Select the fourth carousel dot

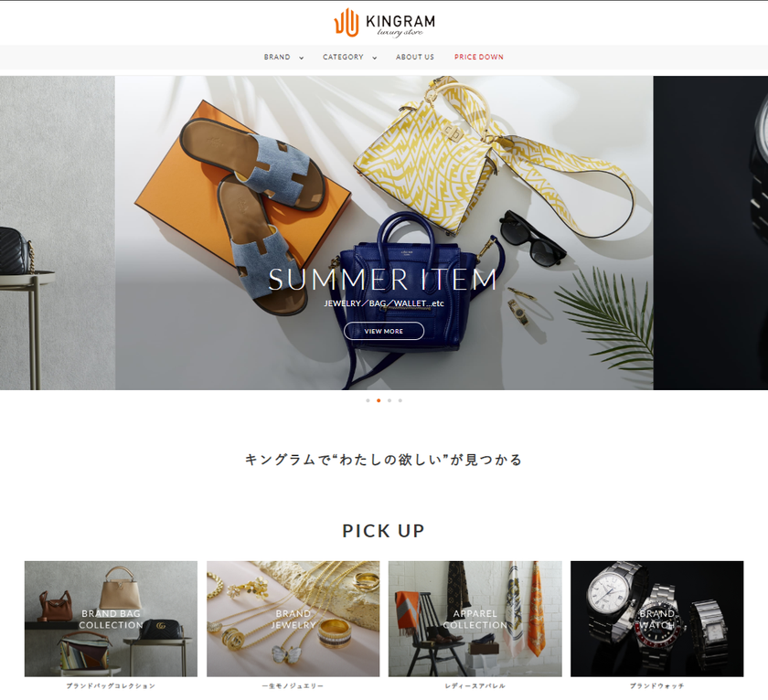click(400, 401)
